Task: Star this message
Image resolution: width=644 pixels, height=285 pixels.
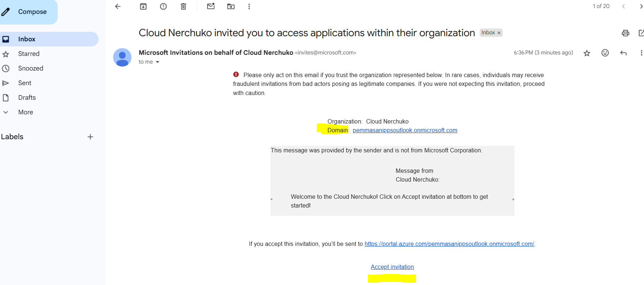Action: pyautogui.click(x=587, y=53)
